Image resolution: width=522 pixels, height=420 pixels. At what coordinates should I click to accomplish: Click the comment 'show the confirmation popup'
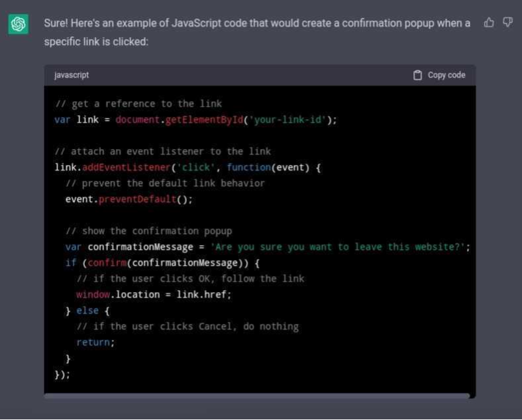pos(149,231)
